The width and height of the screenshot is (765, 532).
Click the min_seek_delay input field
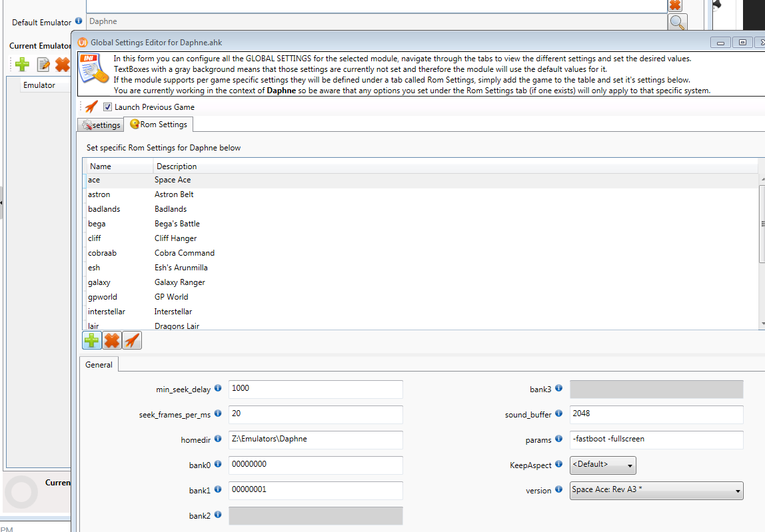[316, 389]
